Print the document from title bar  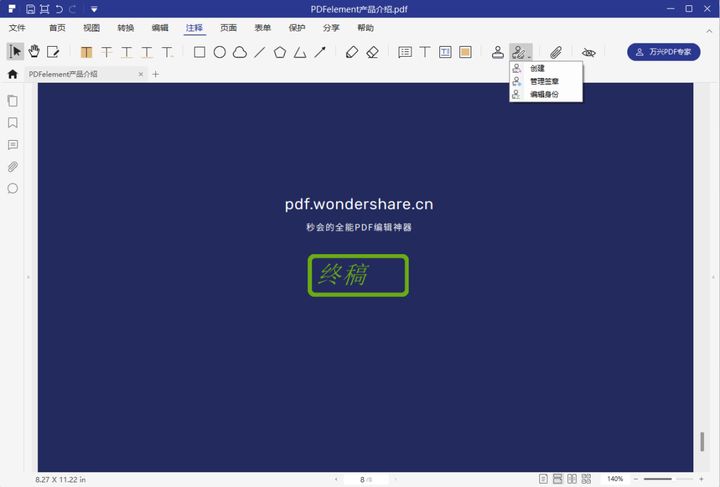click(45, 9)
